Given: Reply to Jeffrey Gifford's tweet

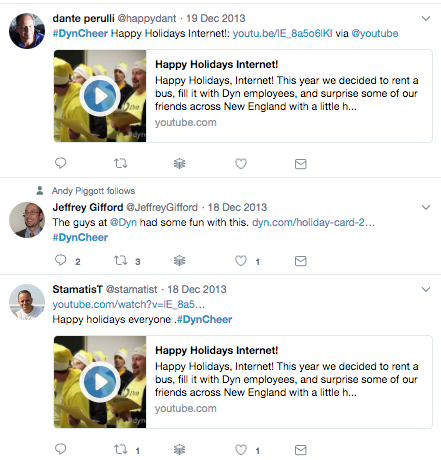Looking at the screenshot, I should point(61,260).
